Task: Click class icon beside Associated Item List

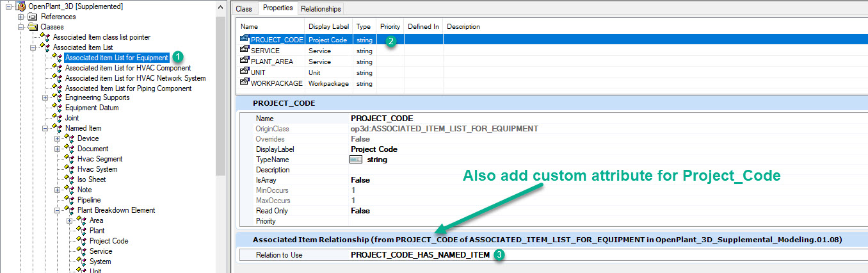Action: (45, 47)
